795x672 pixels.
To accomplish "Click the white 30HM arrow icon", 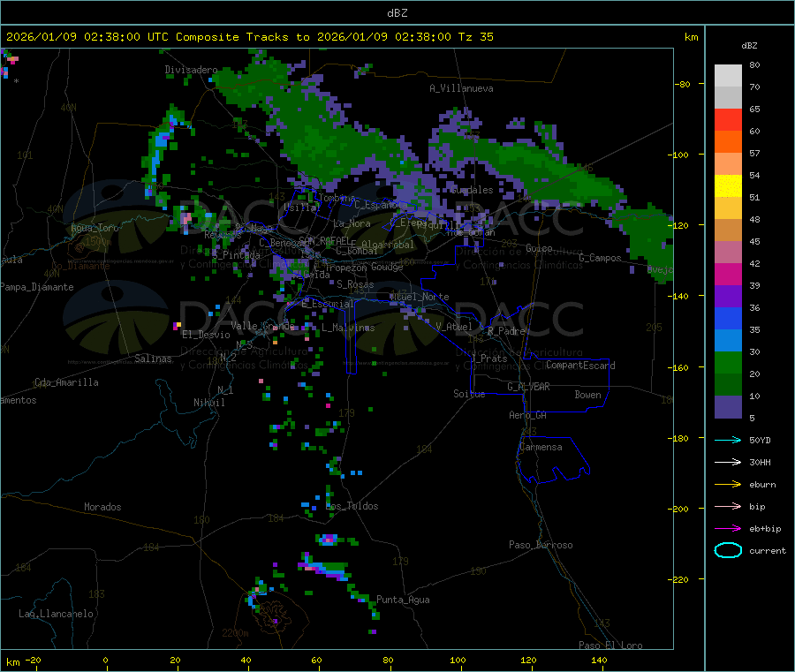I will point(728,462).
